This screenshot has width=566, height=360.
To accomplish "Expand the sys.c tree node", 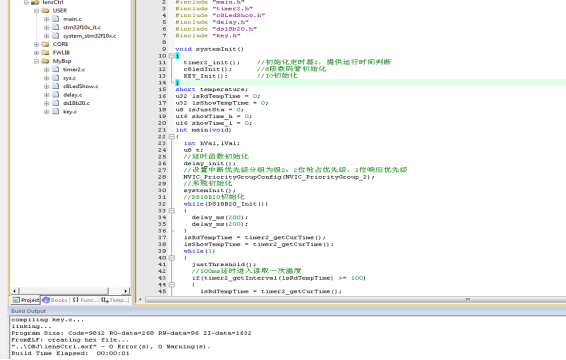I will click(x=47, y=78).
